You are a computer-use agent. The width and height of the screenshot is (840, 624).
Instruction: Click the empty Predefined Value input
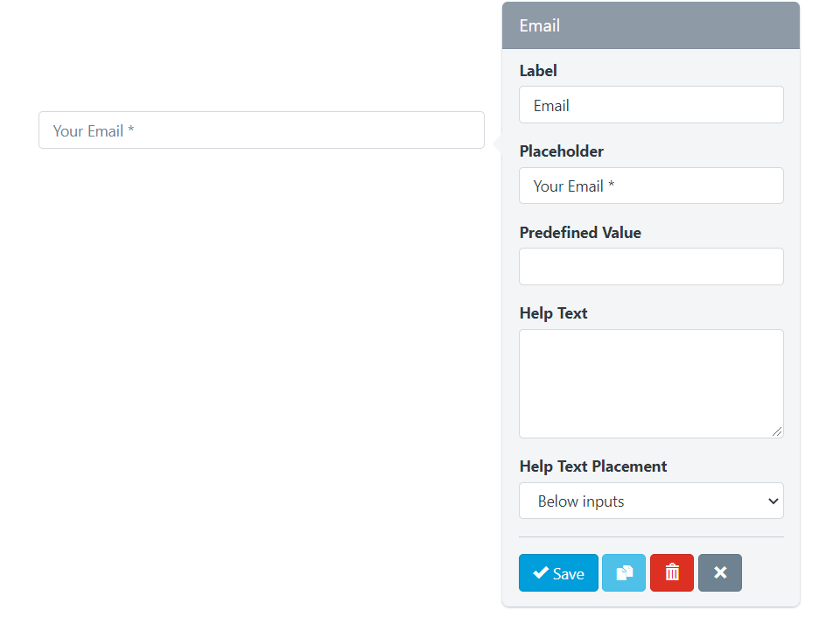651,266
